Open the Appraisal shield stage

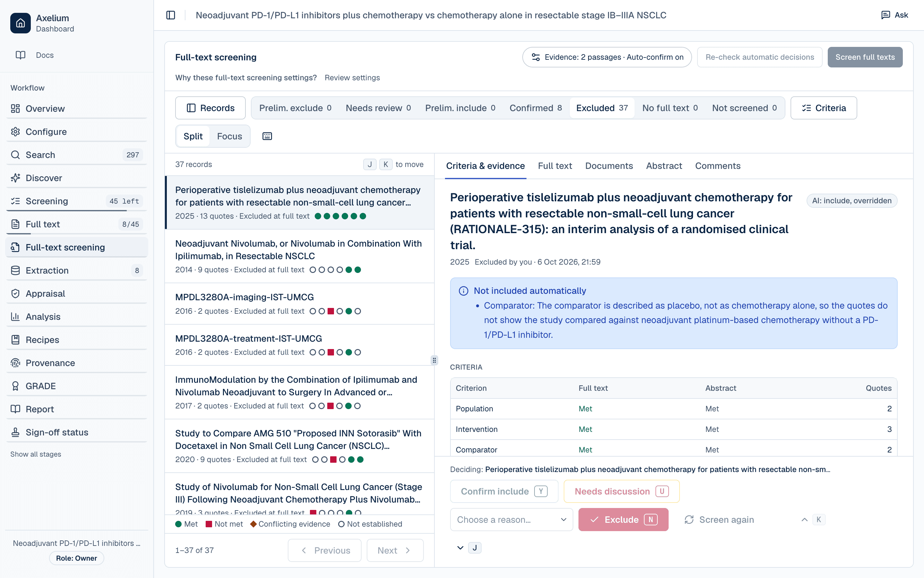pos(77,293)
